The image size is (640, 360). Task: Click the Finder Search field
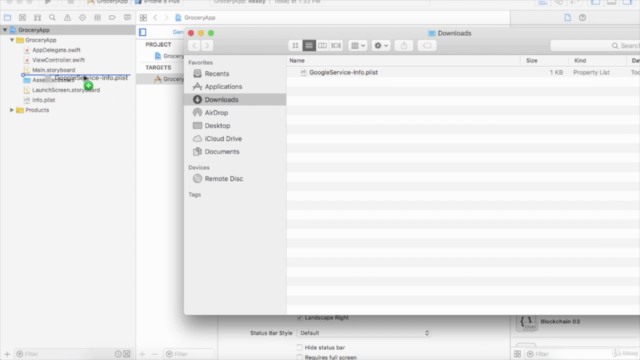tap(595, 45)
